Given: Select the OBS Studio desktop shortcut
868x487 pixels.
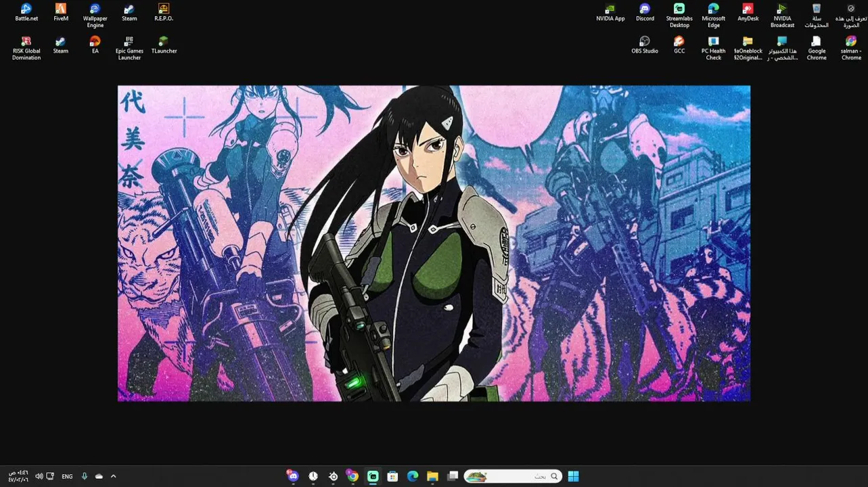Looking at the screenshot, I should coord(645,45).
